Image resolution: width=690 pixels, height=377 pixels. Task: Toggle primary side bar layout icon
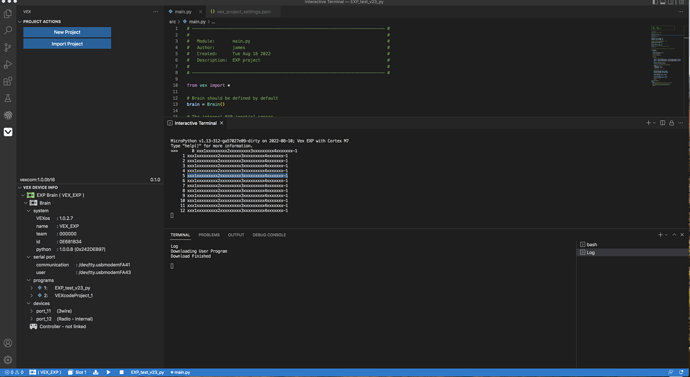(x=655, y=2)
